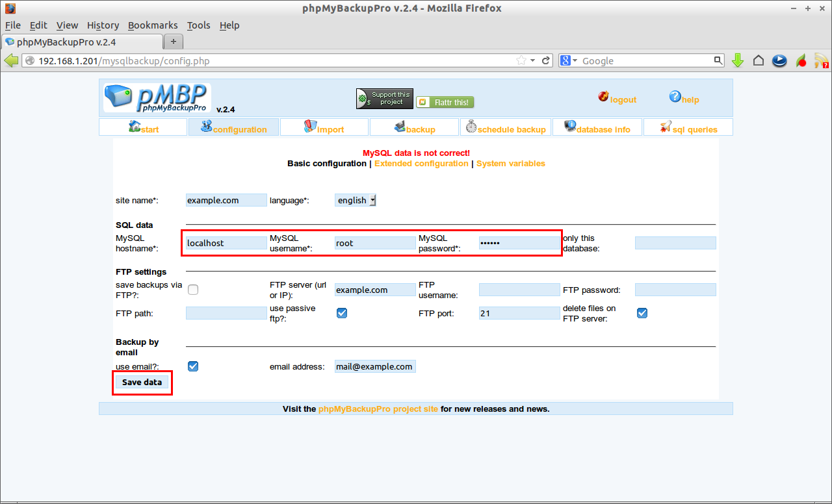Open the sql queries tab
The height and width of the screenshot is (504, 832).
(688, 127)
